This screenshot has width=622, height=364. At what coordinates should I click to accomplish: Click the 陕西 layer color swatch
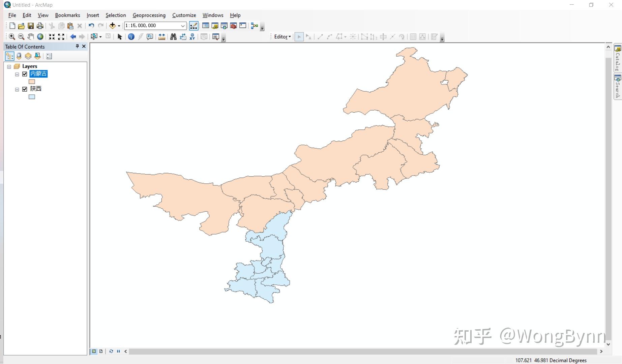31,97
